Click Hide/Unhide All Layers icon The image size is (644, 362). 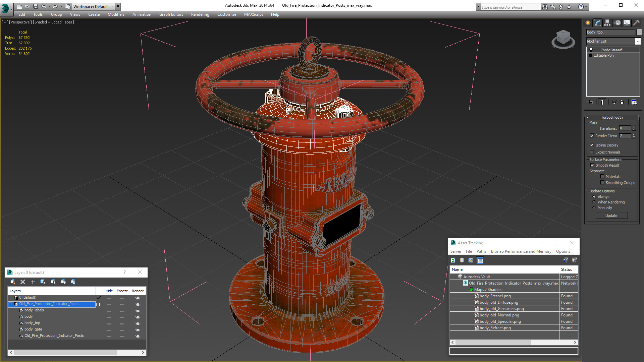[63, 282]
